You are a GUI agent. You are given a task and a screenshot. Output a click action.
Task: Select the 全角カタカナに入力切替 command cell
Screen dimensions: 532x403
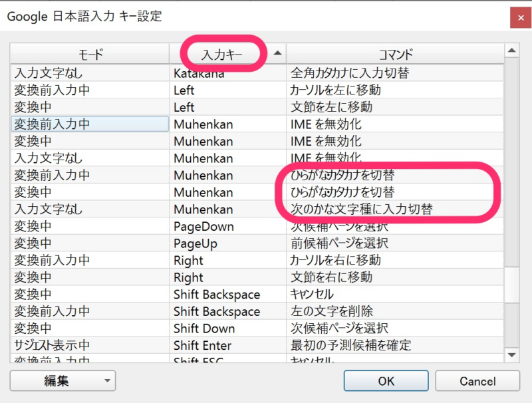tap(395, 73)
